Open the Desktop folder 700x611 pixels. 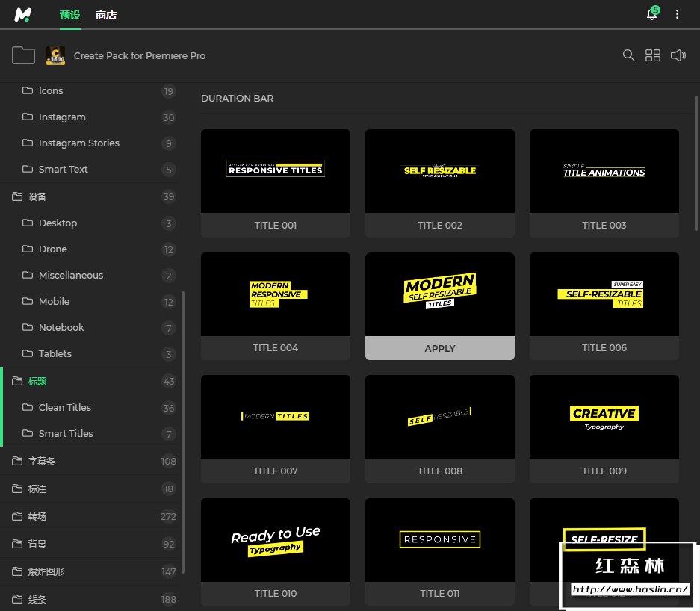tap(90, 223)
